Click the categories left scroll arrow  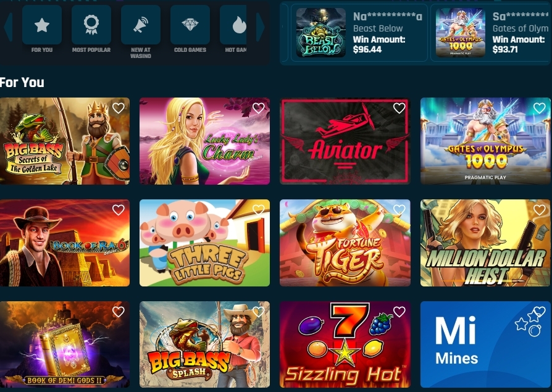pos(9,27)
